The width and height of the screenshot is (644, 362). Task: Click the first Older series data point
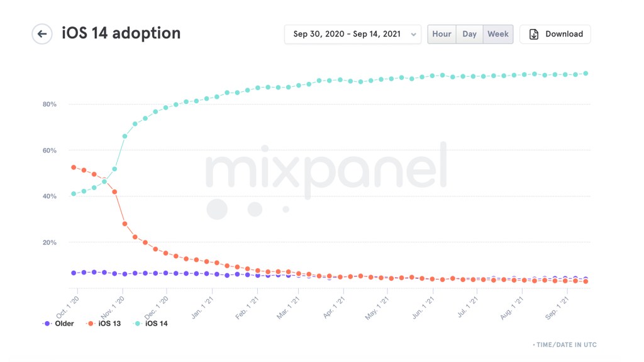pyautogui.click(x=74, y=273)
